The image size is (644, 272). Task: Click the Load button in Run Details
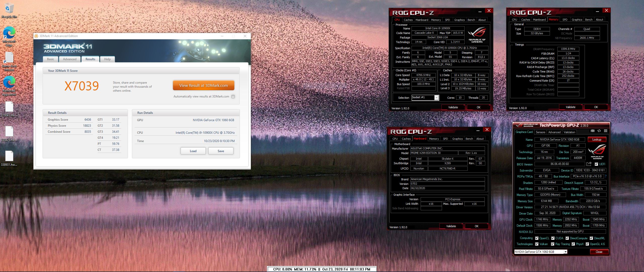[193, 151]
